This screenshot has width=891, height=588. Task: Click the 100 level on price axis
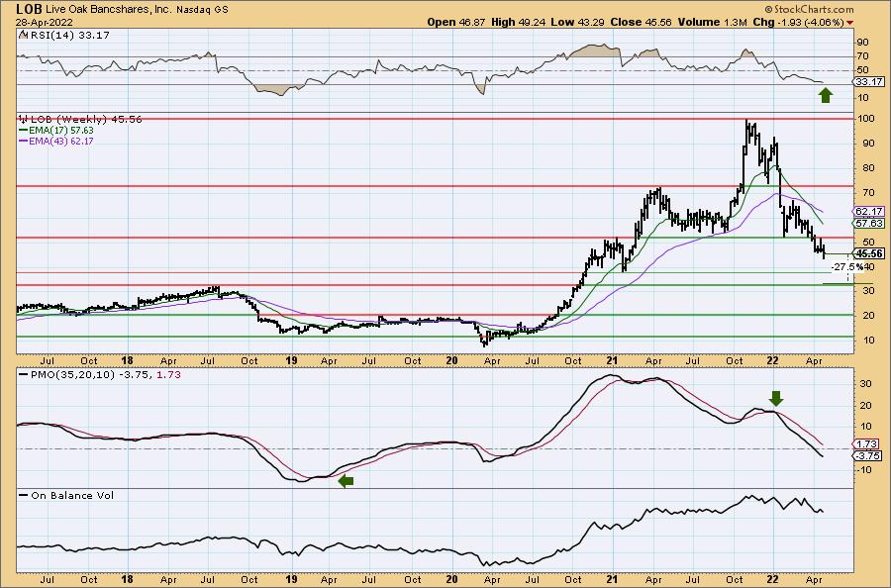866,119
